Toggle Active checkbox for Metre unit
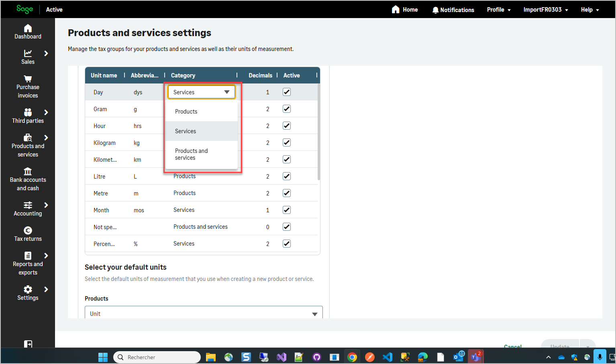 click(287, 193)
